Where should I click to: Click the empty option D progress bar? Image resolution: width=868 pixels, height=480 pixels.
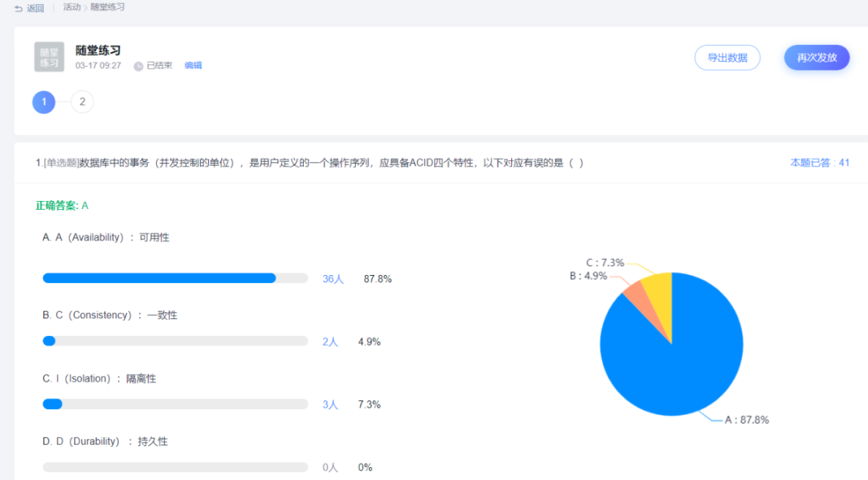[x=175, y=467]
